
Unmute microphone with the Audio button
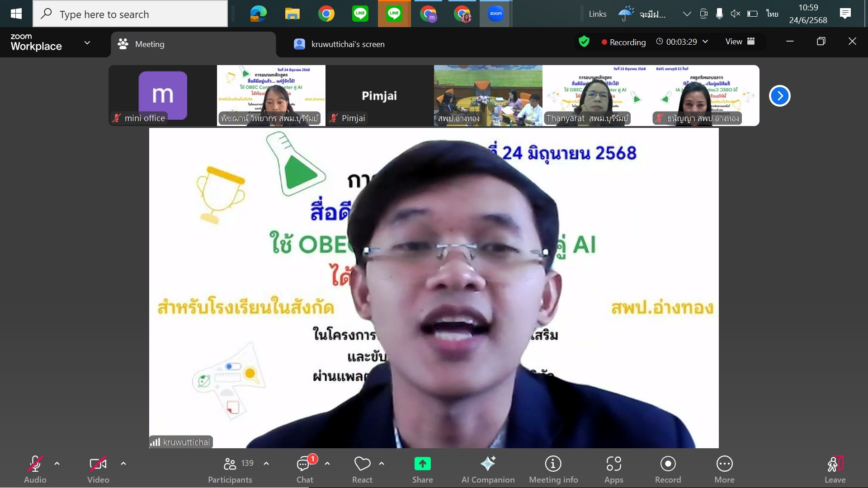coord(35,470)
